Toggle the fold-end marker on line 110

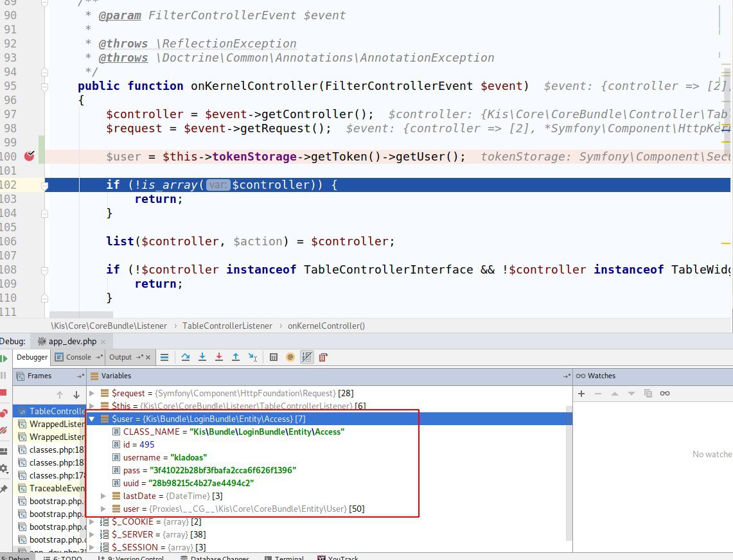(44, 298)
